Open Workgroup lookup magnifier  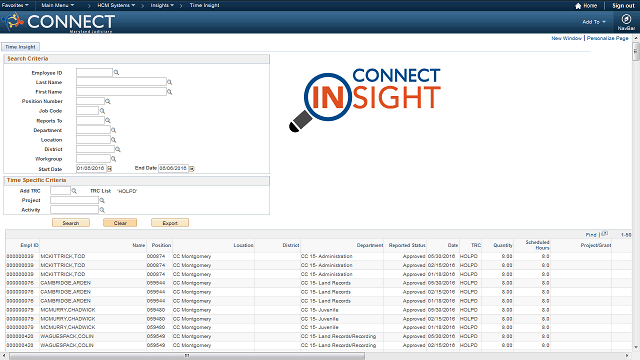113,159
